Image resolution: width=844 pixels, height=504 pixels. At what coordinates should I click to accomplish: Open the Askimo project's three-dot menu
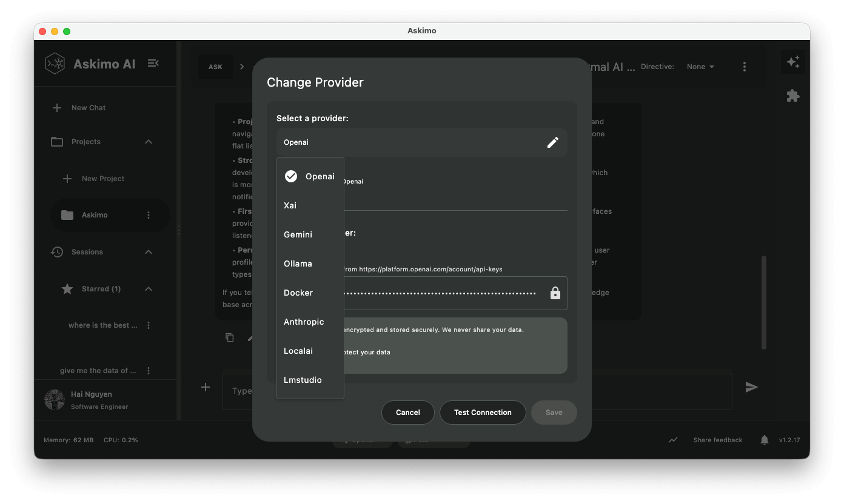(x=149, y=215)
